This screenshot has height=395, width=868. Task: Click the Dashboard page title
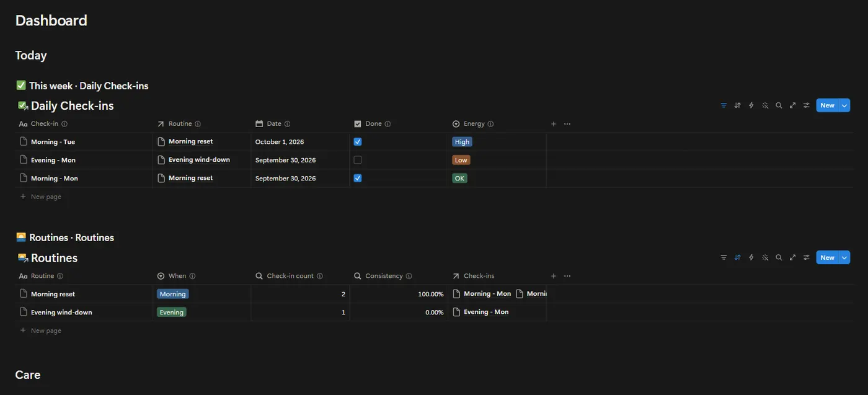[51, 20]
